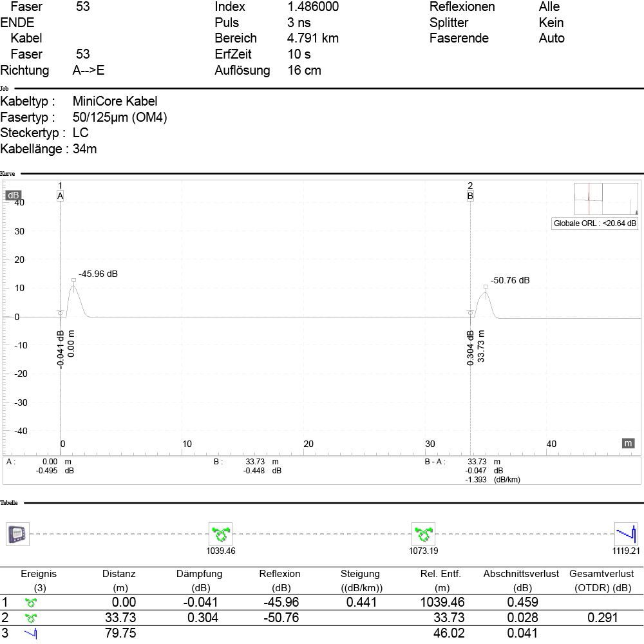Click the m unit label on the distance axis

(628, 443)
